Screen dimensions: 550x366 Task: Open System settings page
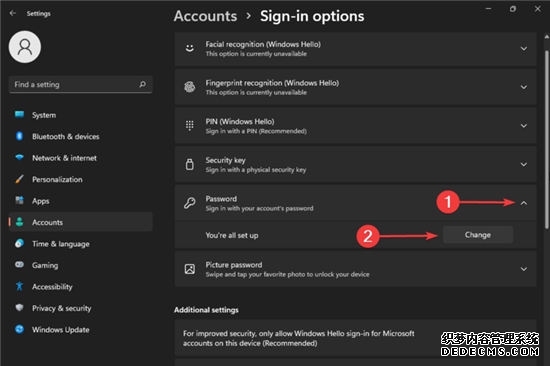click(x=81, y=115)
